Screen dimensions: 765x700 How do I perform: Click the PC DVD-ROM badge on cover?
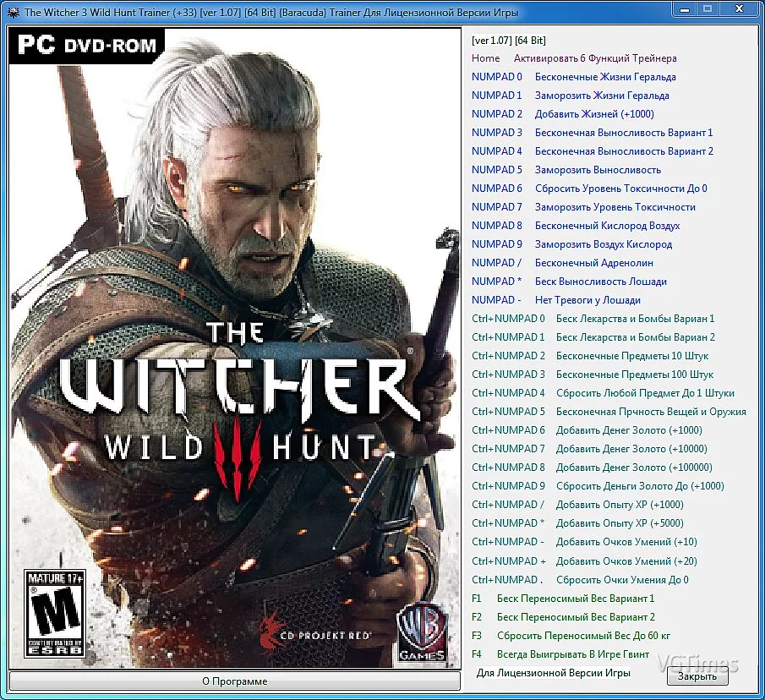click(87, 46)
